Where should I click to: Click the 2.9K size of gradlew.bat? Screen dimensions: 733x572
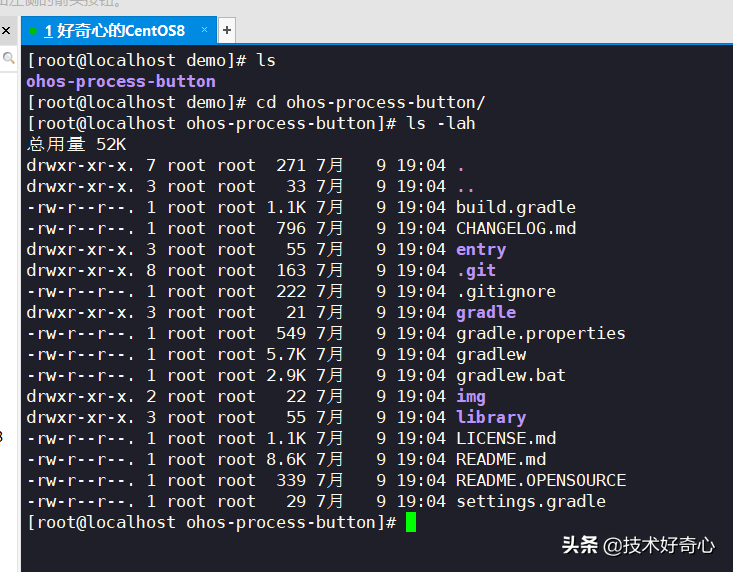pos(286,376)
